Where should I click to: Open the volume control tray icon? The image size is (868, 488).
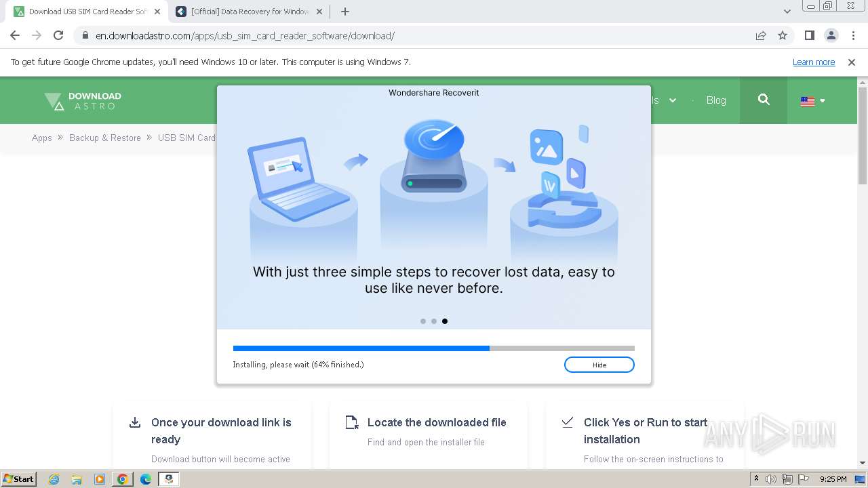point(771,479)
